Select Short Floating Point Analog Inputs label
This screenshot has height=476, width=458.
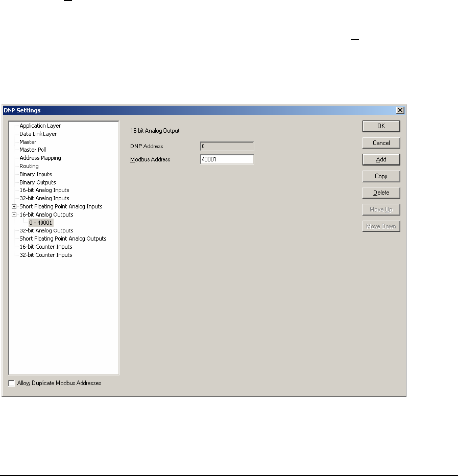click(61, 206)
